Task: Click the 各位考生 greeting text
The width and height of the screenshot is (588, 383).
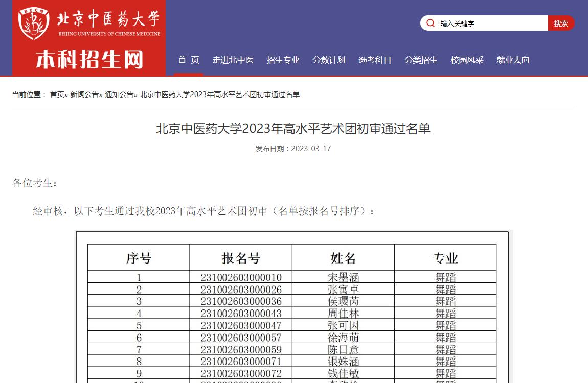Action: [x=34, y=183]
